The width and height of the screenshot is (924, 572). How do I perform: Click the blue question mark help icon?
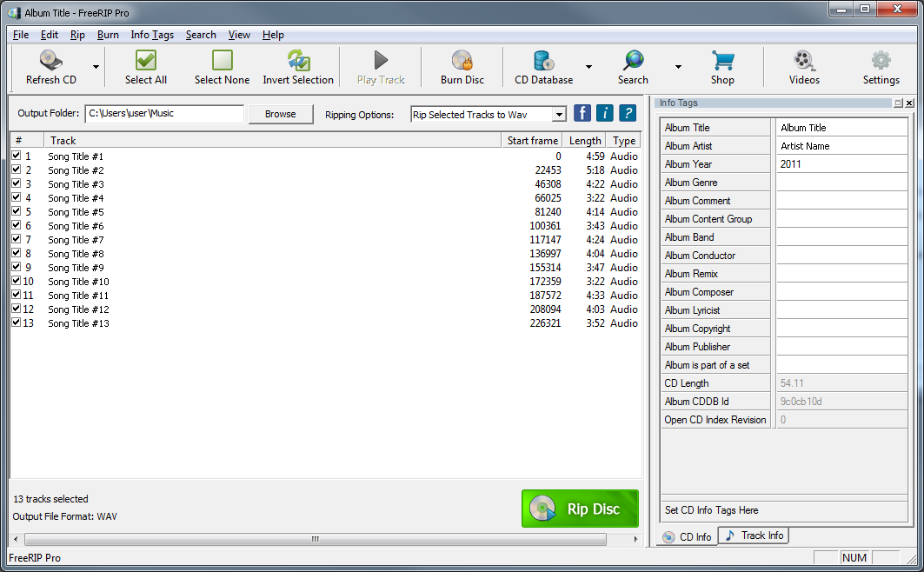(x=628, y=113)
